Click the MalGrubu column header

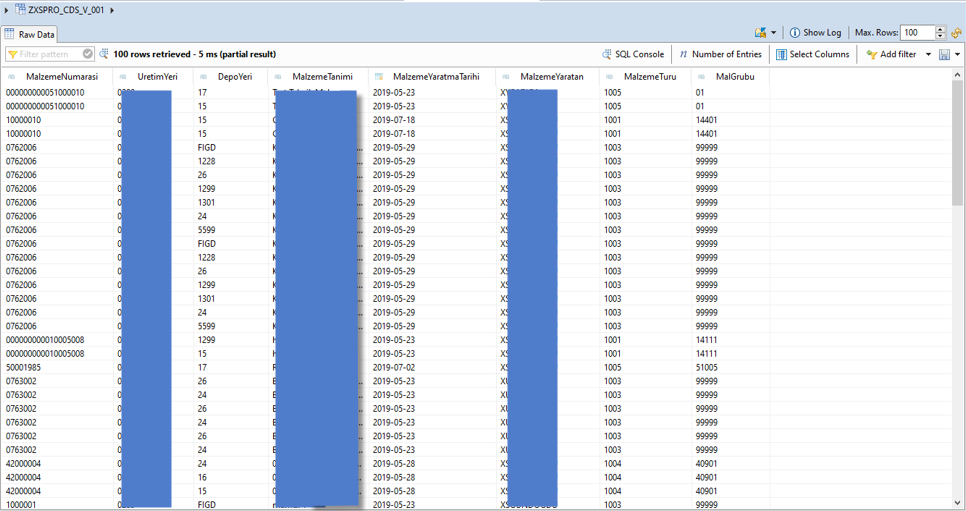730,77
